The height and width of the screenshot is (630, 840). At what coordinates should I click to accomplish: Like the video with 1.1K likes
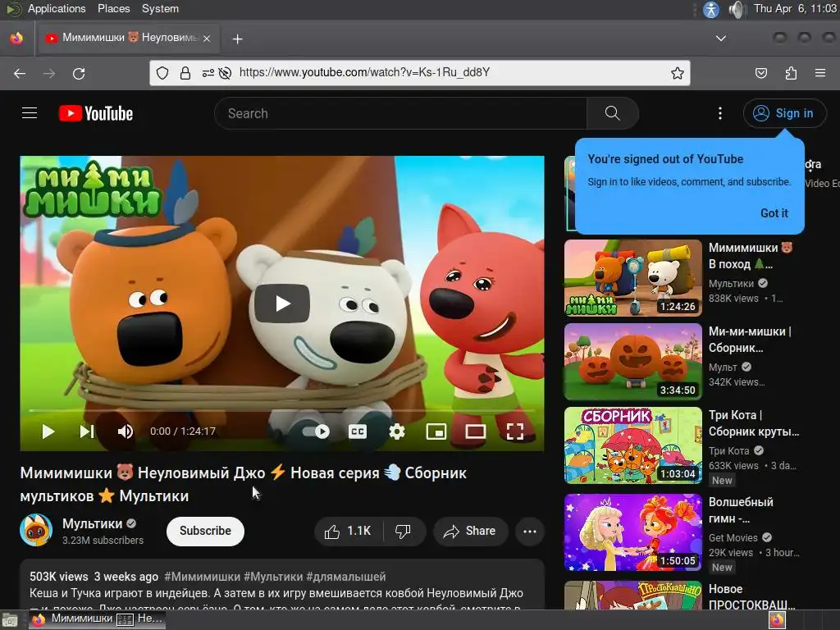(348, 531)
